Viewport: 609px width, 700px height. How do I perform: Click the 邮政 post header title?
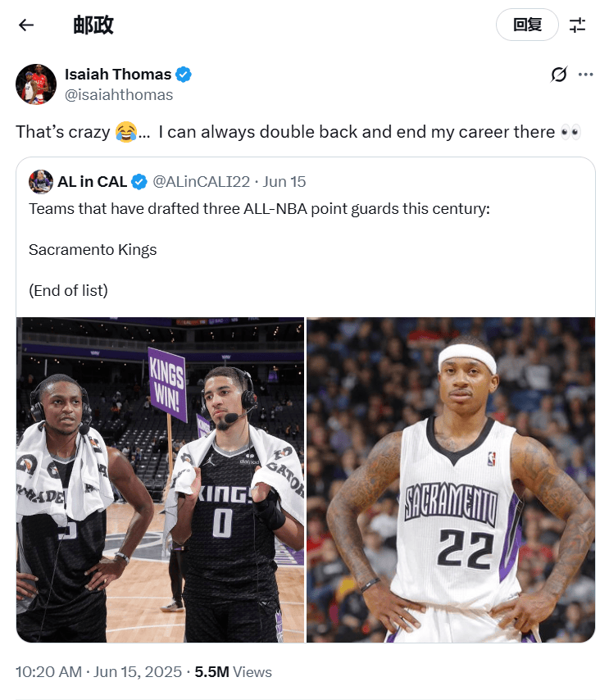pyautogui.click(x=93, y=25)
